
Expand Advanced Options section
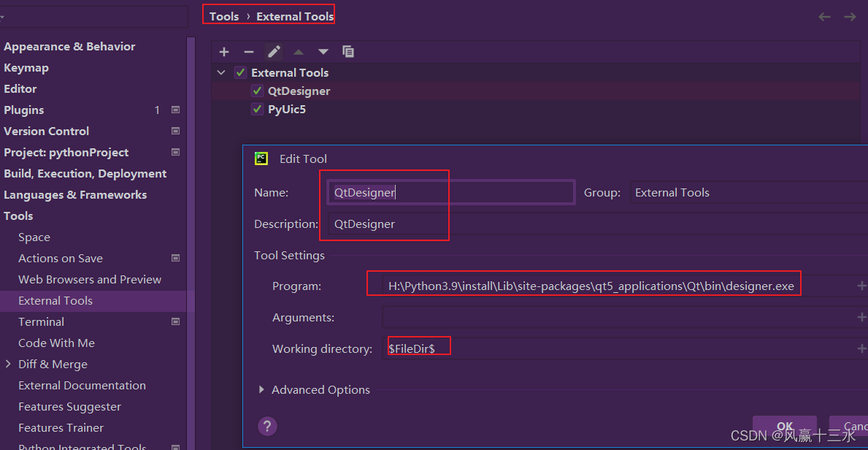click(262, 389)
